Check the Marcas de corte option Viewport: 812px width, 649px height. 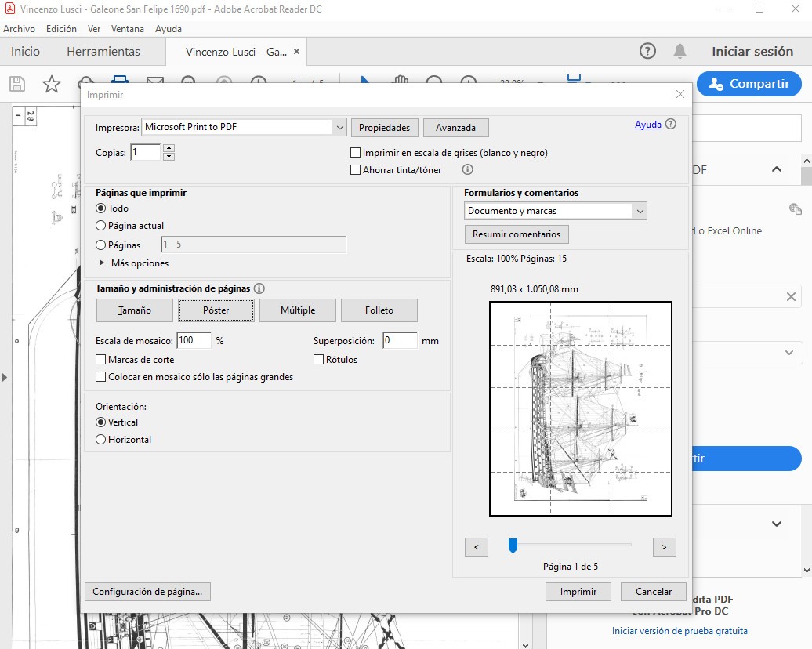click(x=101, y=360)
